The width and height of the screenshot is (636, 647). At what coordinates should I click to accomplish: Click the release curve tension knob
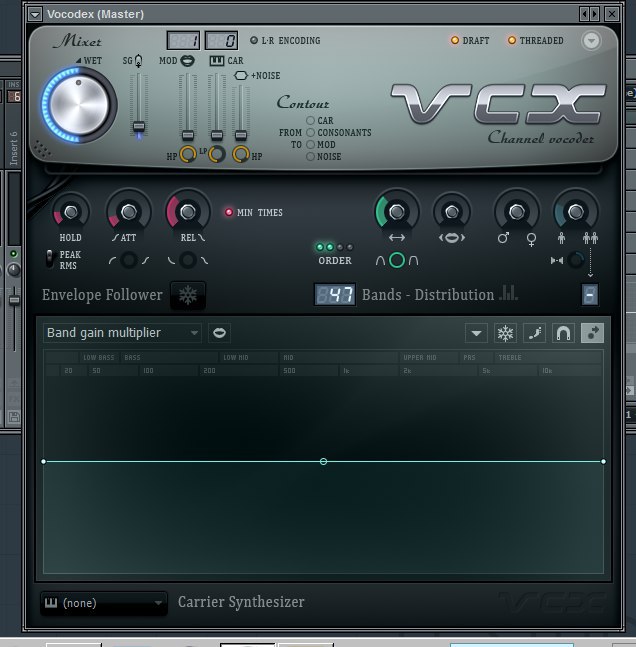[188, 260]
